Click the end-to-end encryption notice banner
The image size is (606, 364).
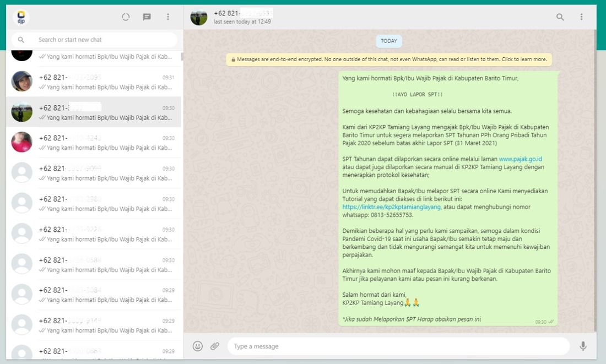click(389, 59)
